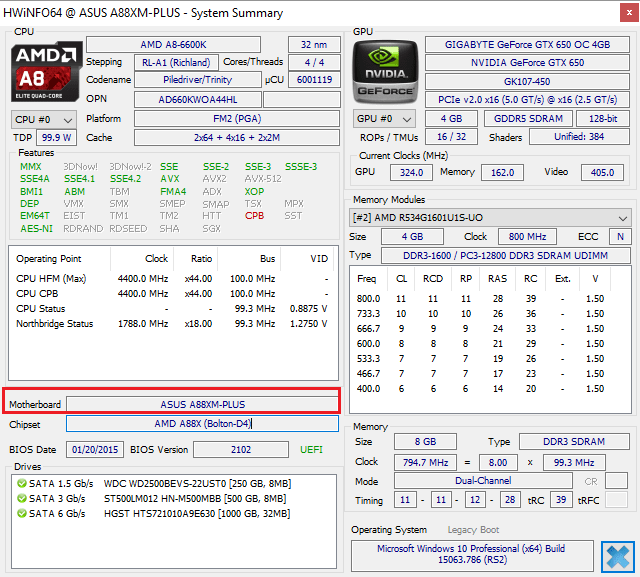The height and width of the screenshot is (577, 640).
Task: Click the 128-bit bus width field
Action: click(602, 119)
